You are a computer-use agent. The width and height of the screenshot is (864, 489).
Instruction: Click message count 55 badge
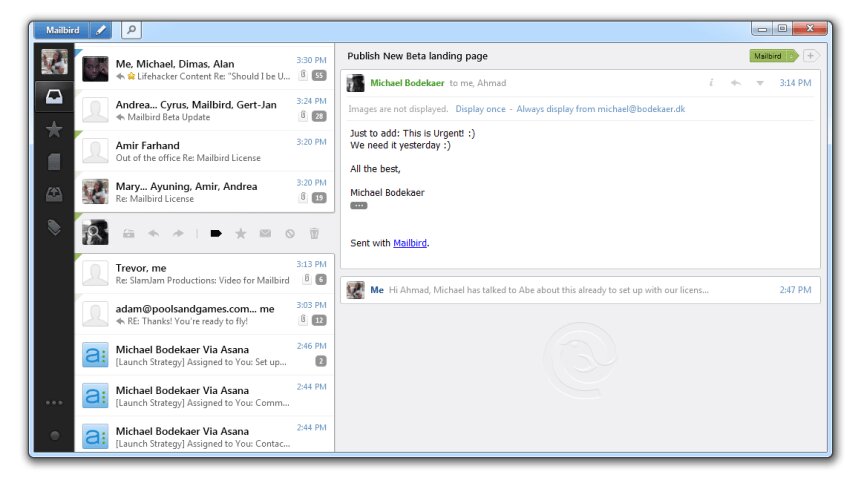[x=319, y=76]
